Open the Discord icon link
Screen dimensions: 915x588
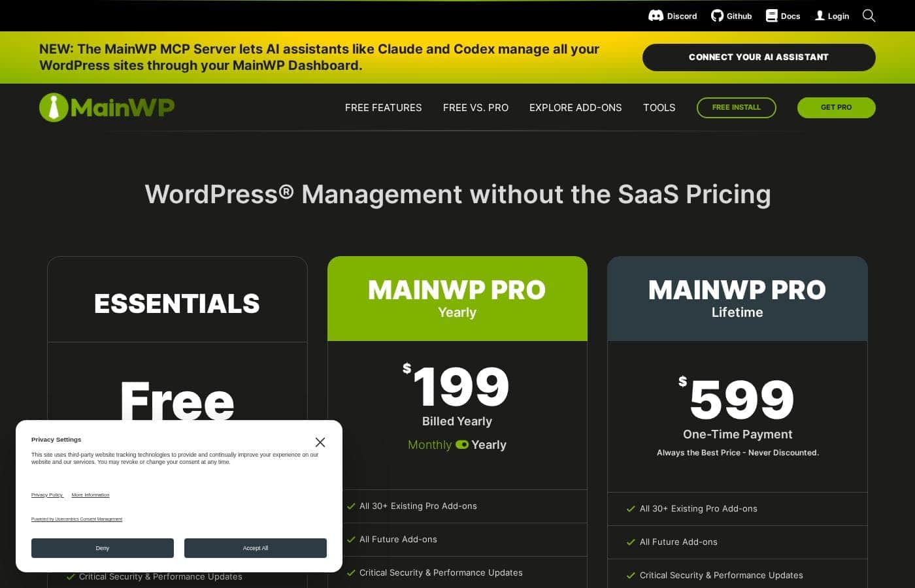pos(656,16)
